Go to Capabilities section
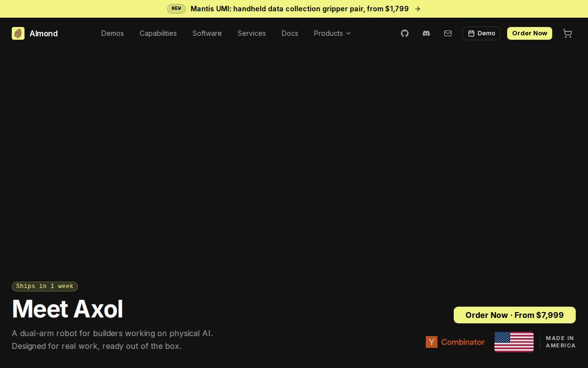 coord(158,33)
